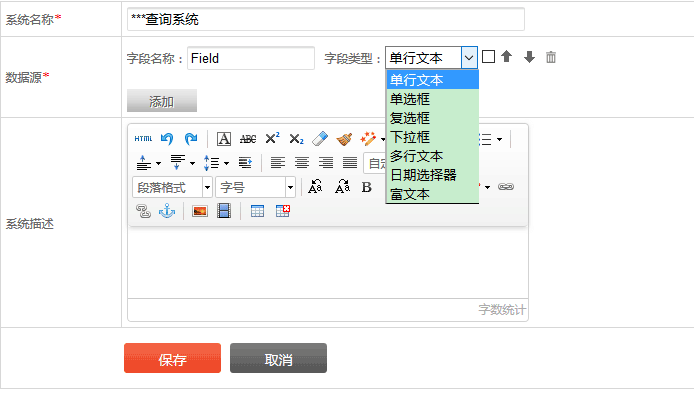Delete table icon with red x
The width and height of the screenshot is (694, 393).
tap(282, 211)
